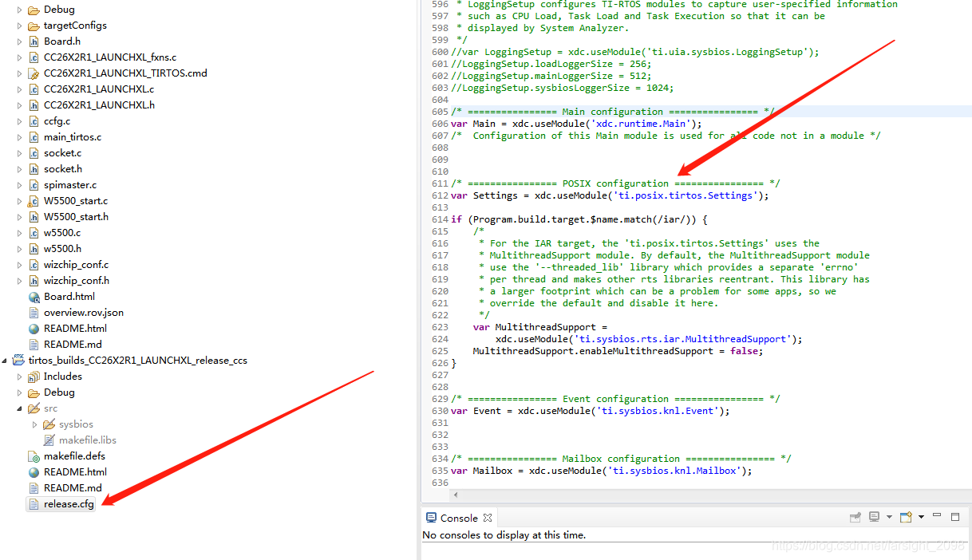Expand the CC26X2R1_LAUNCHXL_fxns.c node

click(x=20, y=57)
